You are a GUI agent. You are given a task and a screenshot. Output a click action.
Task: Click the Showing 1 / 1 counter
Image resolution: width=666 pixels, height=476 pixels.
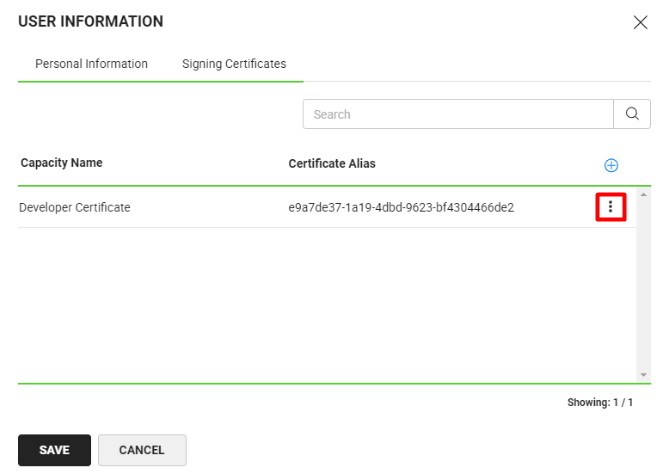(x=599, y=401)
